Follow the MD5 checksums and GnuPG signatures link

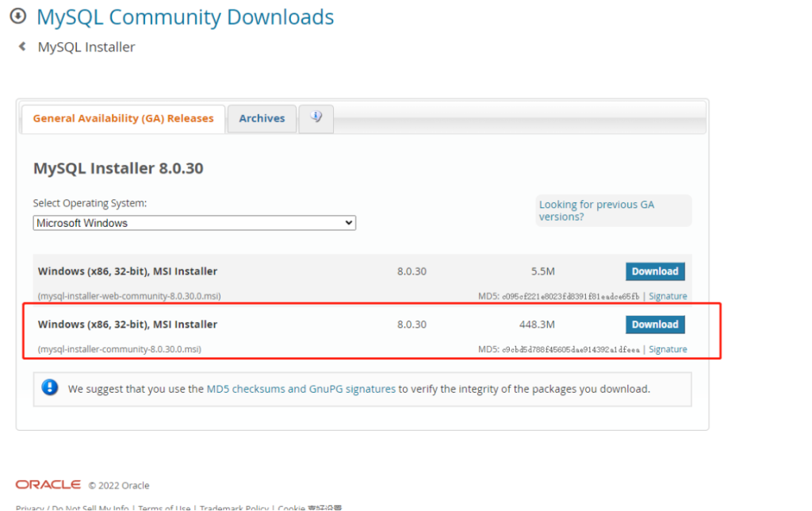[x=301, y=389]
